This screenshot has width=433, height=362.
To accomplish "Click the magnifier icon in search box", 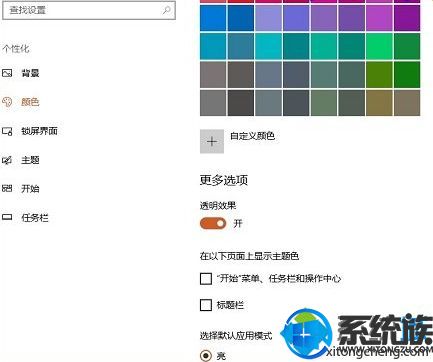I will point(166,10).
